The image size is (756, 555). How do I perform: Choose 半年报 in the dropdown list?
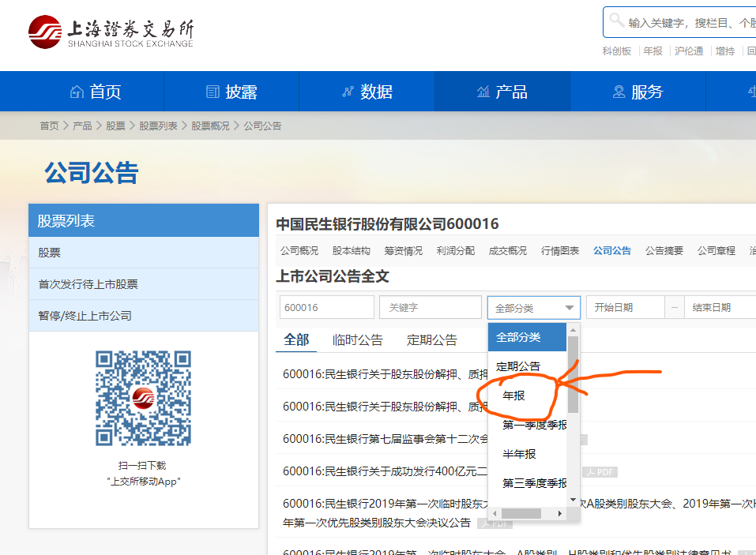click(528, 454)
